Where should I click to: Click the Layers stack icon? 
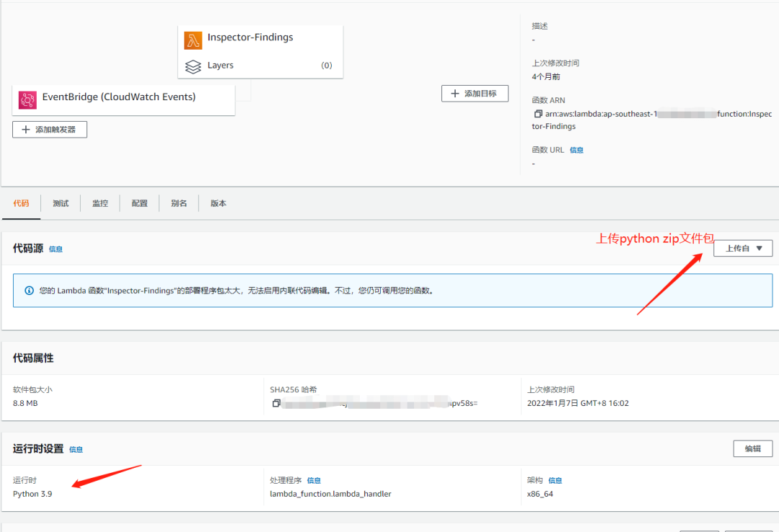click(193, 66)
